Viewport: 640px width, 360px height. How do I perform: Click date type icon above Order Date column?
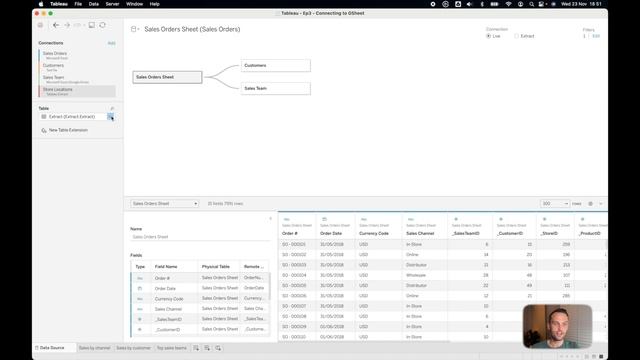tap(324, 220)
